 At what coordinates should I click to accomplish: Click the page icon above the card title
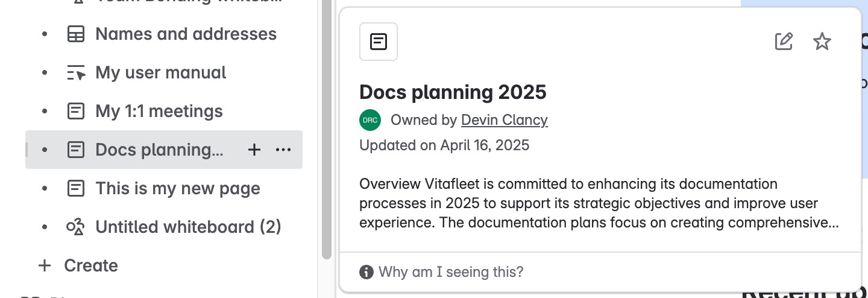(x=379, y=42)
